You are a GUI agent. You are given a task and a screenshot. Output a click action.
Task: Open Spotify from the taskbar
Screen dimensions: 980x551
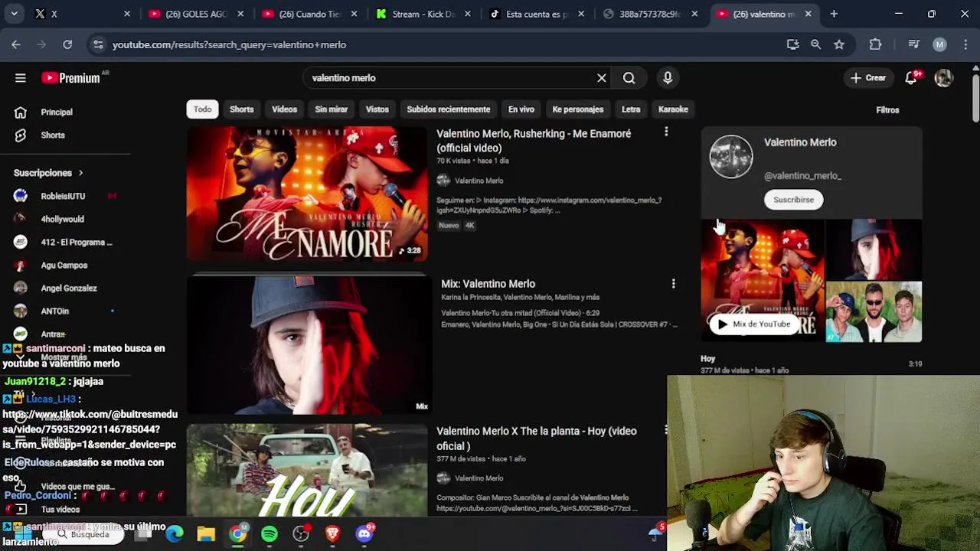269,533
